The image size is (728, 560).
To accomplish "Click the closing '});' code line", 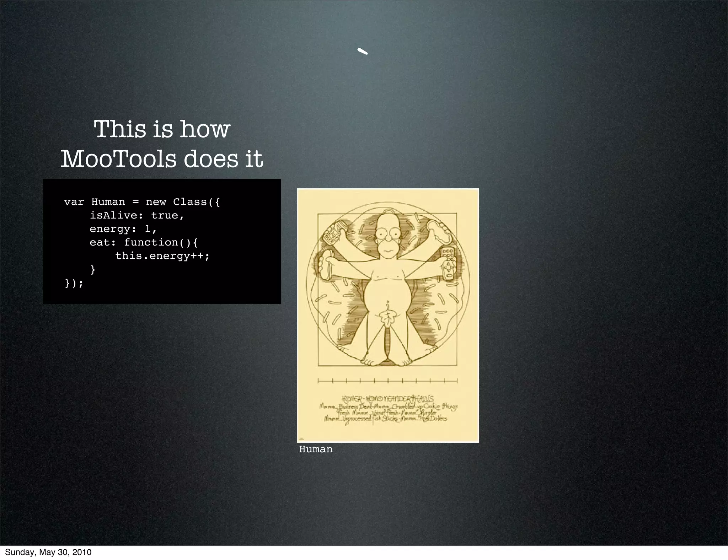I will coord(74,283).
